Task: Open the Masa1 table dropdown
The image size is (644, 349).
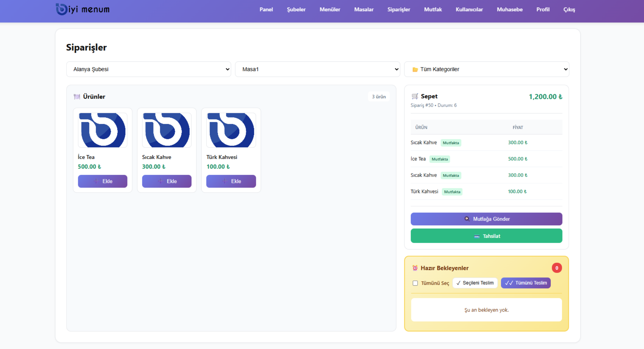Action: click(317, 69)
